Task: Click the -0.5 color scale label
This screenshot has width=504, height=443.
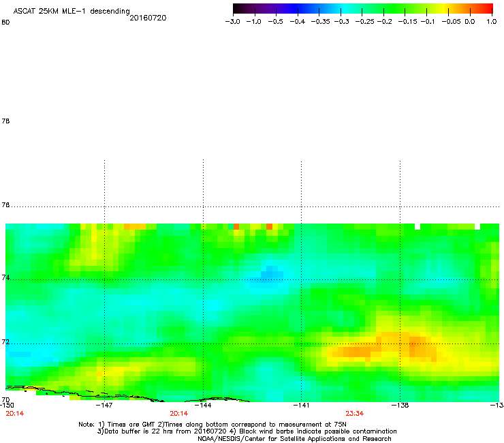Action: (x=275, y=22)
